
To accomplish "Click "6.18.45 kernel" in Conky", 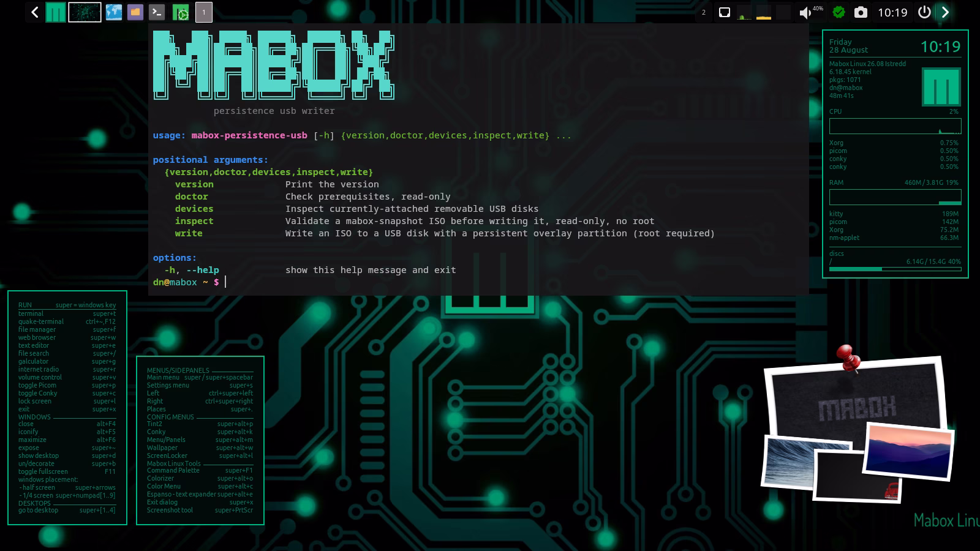I will coord(850,72).
